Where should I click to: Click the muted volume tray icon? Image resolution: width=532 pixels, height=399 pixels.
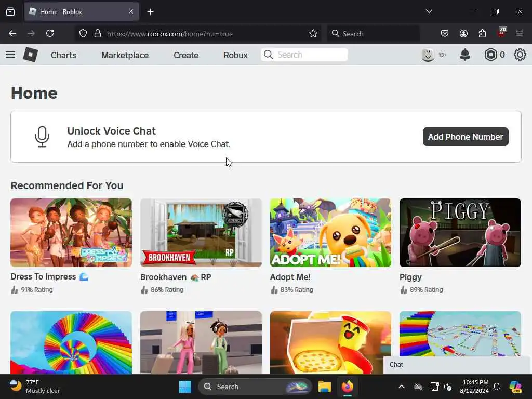click(448, 387)
